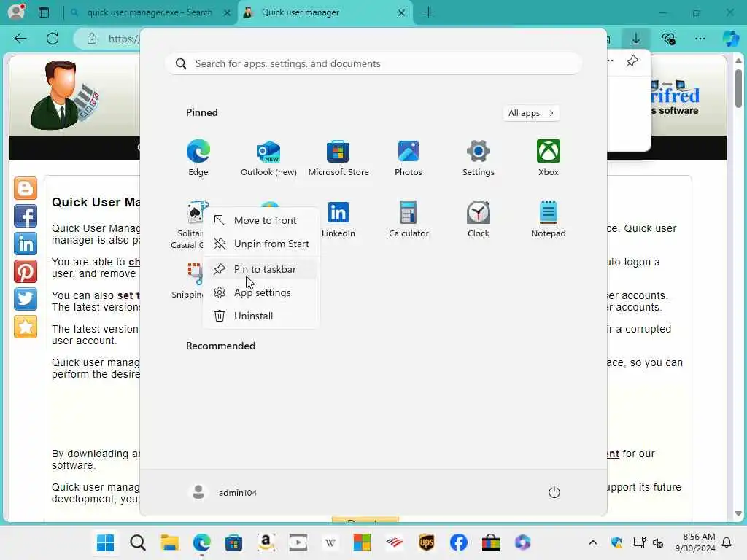This screenshot has height=560, width=747.
Task: Open App settings from context menu
Action: click(x=261, y=292)
